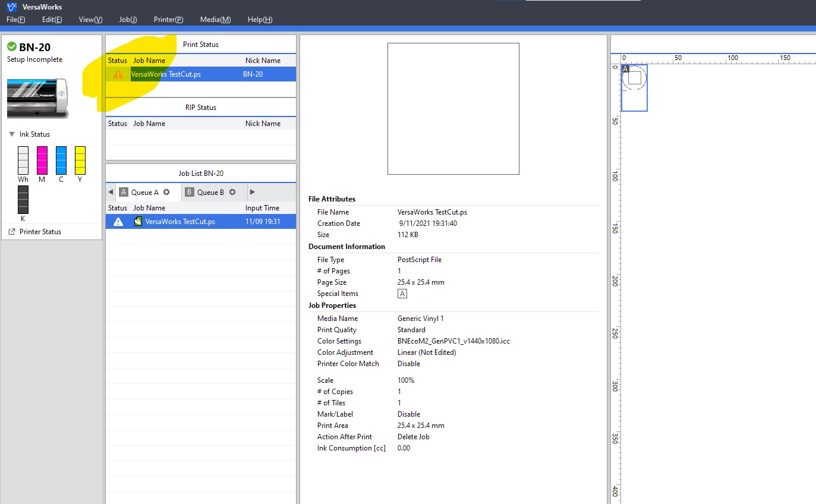
Task: Open the Help menu
Action: tap(260, 20)
